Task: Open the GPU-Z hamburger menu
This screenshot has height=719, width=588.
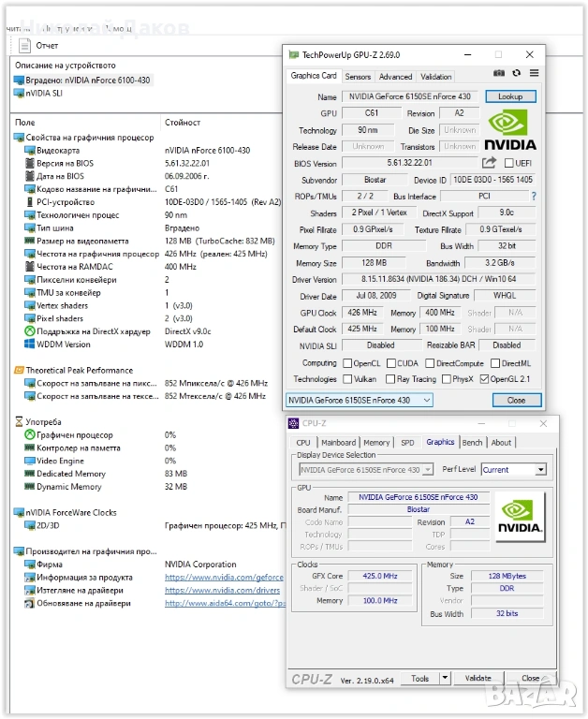Action: click(534, 73)
